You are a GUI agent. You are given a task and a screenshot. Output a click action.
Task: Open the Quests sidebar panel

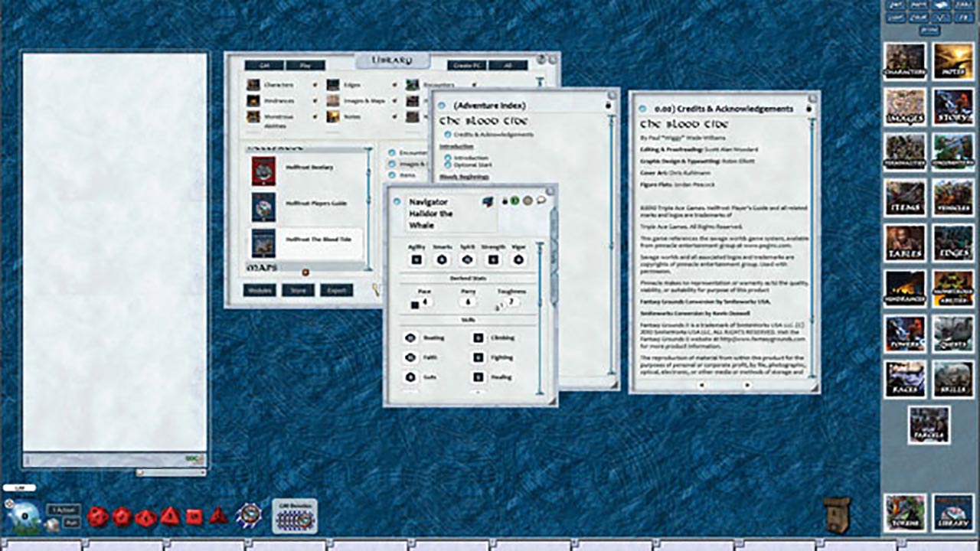[953, 334]
